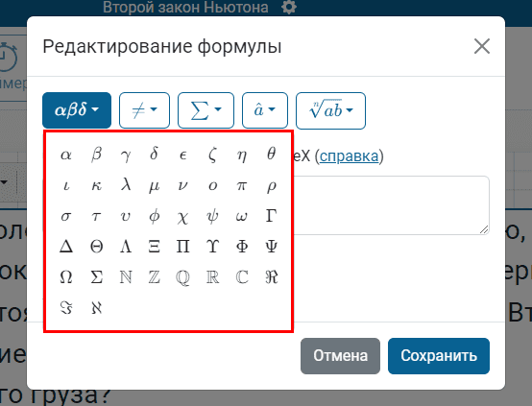The width and height of the screenshot is (532, 406).
Task: Insert the alpha symbol
Action: coord(66,155)
